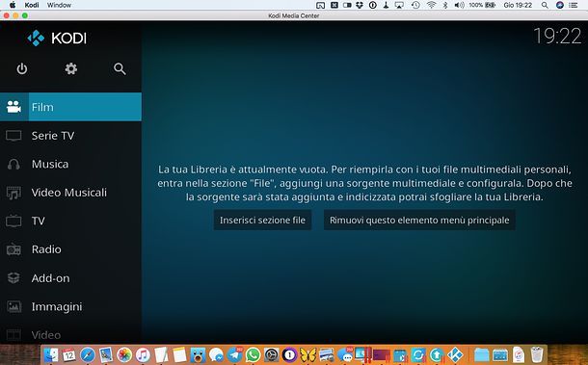Select the Film menu item
This screenshot has width=588, height=365.
click(71, 107)
